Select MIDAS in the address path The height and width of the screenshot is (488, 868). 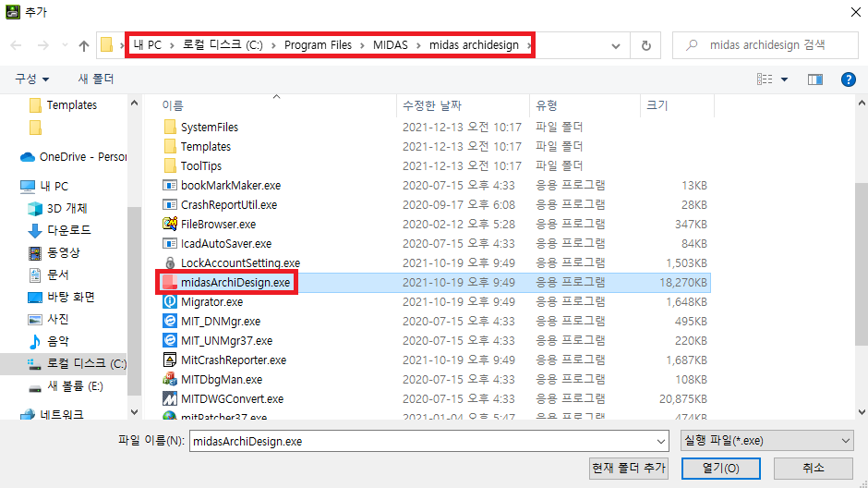click(x=390, y=45)
